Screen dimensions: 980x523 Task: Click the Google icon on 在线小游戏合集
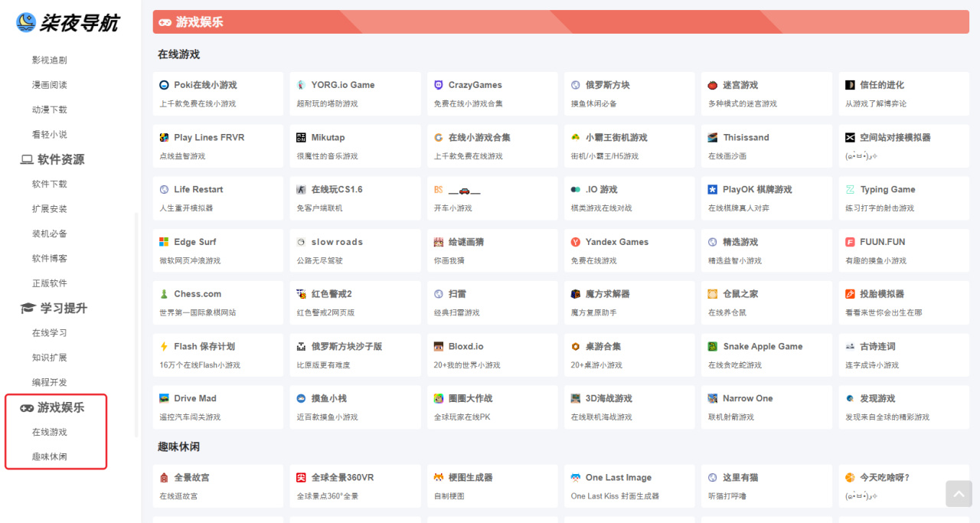(x=439, y=138)
